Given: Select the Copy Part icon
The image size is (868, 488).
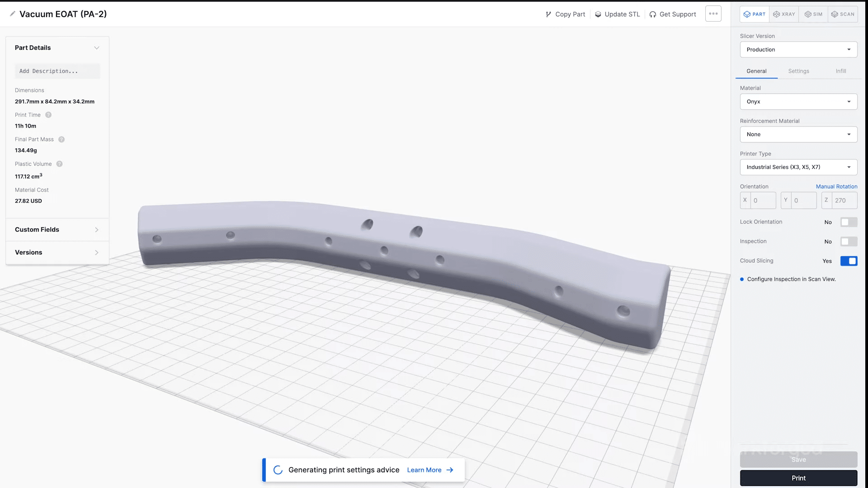Looking at the screenshot, I should tap(547, 14).
